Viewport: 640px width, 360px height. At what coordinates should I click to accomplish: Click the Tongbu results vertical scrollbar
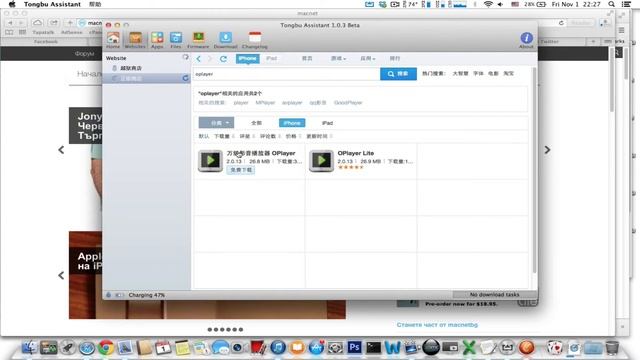(534, 171)
